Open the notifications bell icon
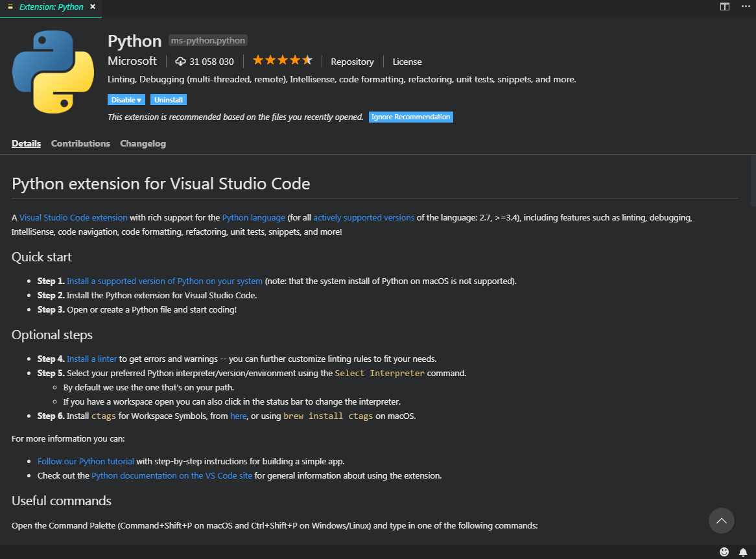The width and height of the screenshot is (756, 559). tap(744, 553)
